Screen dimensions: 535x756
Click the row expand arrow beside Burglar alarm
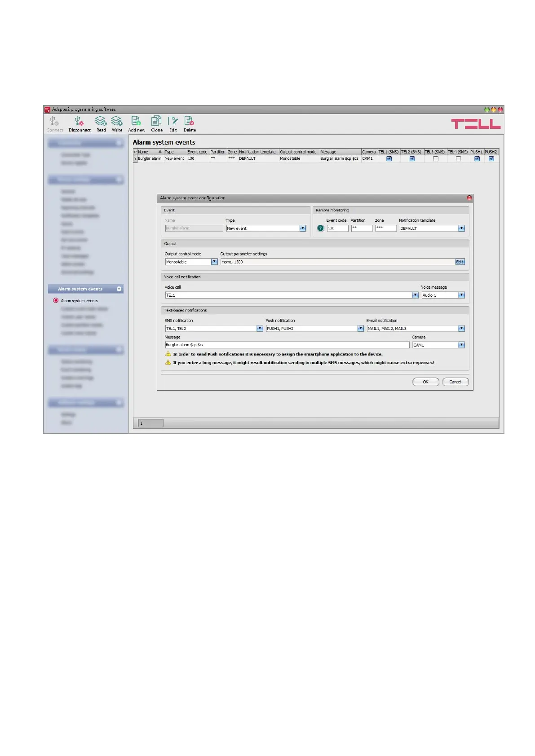point(135,159)
